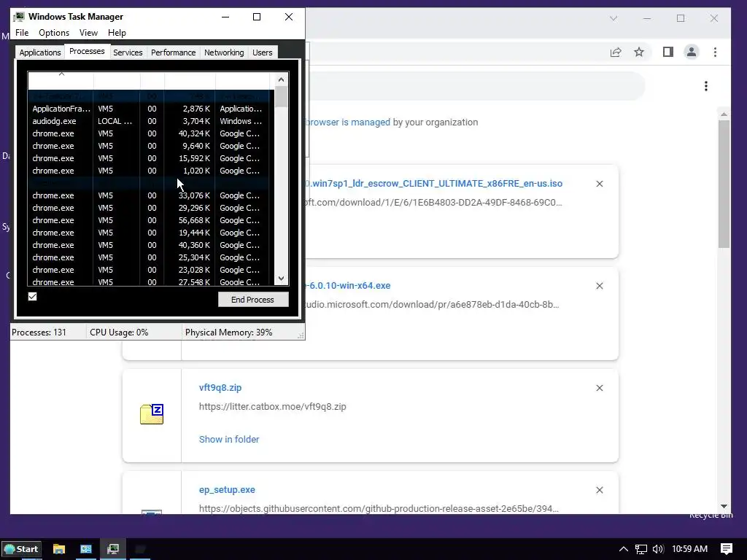
Task: Select the ApplicationFra... process row
Action: click(x=150, y=109)
